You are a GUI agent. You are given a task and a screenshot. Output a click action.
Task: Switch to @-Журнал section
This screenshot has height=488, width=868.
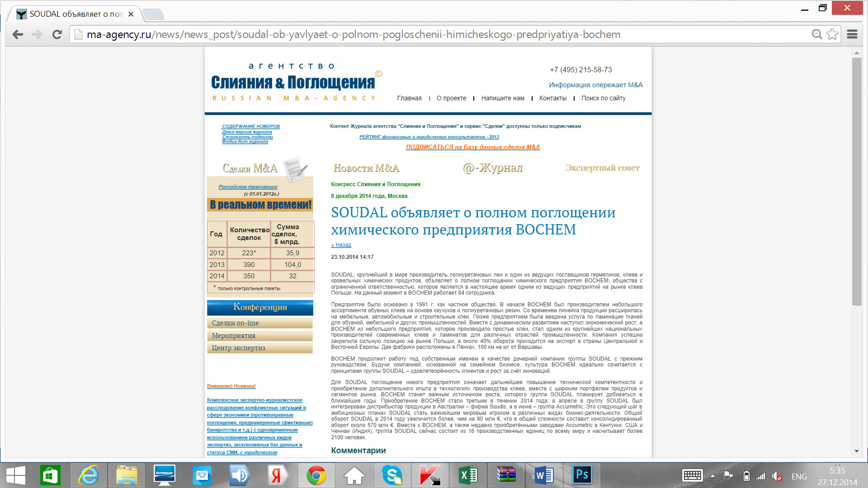click(x=493, y=168)
